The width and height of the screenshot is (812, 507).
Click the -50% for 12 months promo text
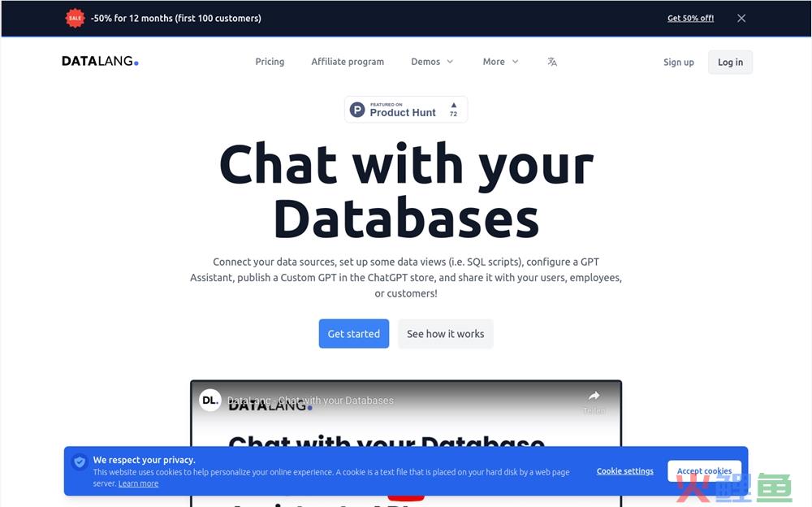(176, 18)
